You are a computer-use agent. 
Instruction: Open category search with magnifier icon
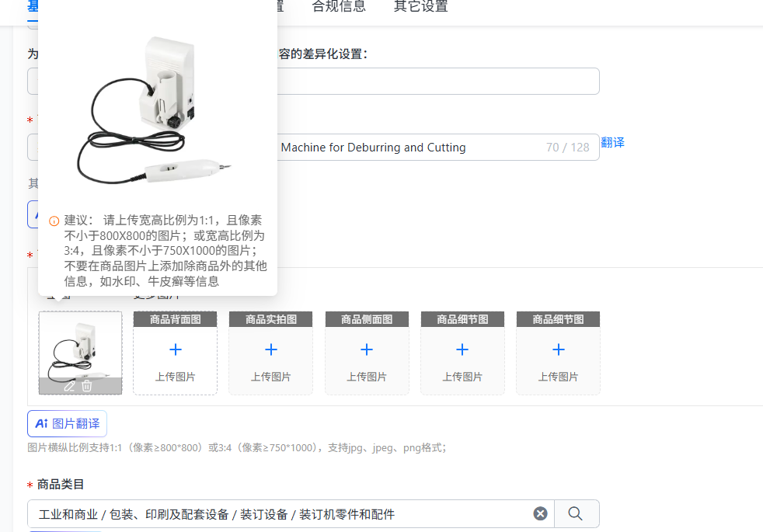point(575,513)
